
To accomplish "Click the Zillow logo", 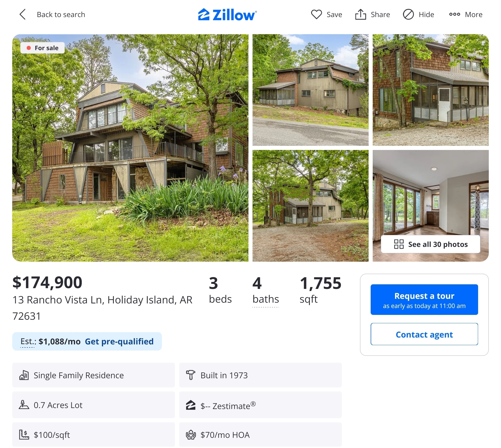I will [x=227, y=15].
